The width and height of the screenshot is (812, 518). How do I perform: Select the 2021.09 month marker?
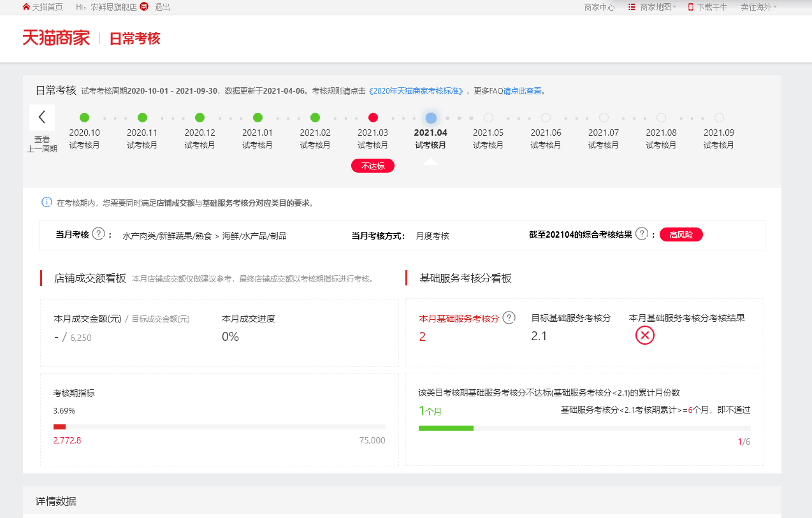719,118
